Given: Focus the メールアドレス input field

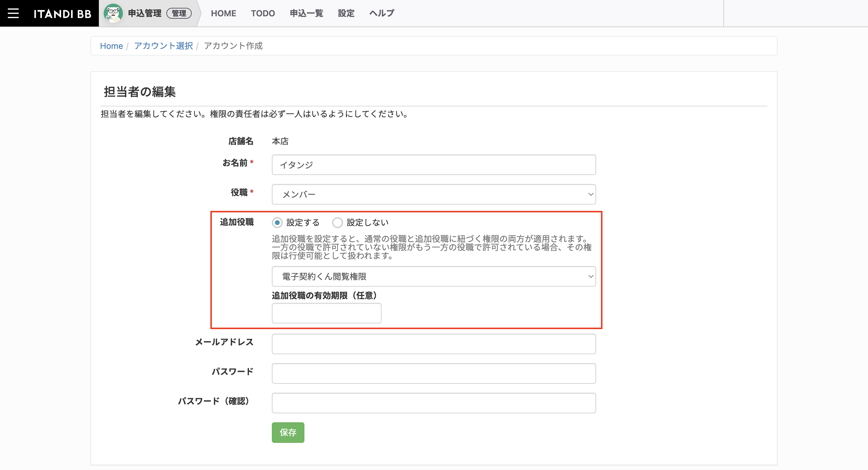Looking at the screenshot, I should tap(434, 344).
